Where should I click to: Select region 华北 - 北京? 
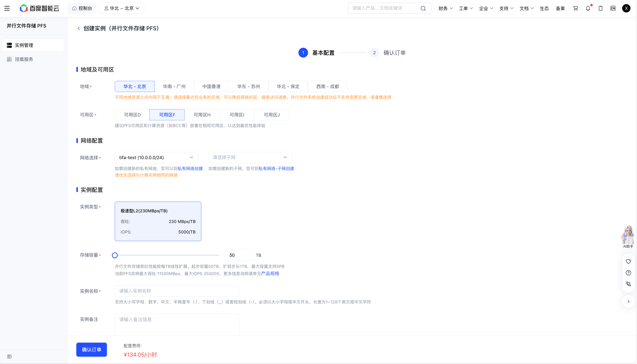135,87
